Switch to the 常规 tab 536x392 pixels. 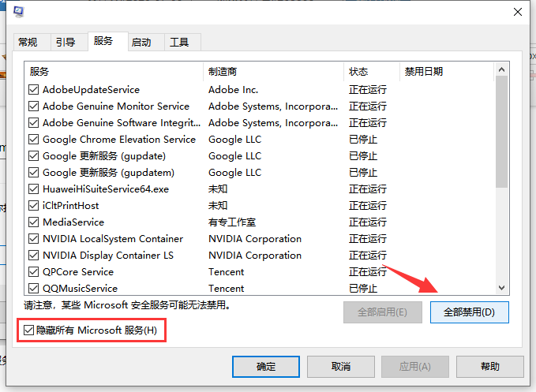(28, 42)
